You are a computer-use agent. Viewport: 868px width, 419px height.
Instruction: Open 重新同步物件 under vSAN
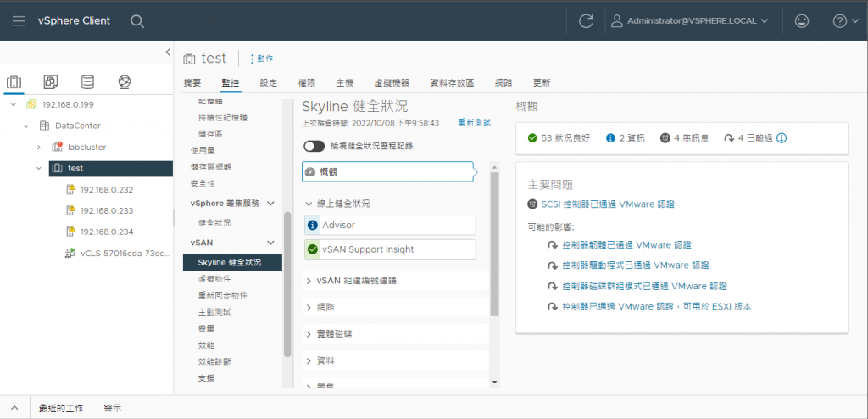(223, 295)
